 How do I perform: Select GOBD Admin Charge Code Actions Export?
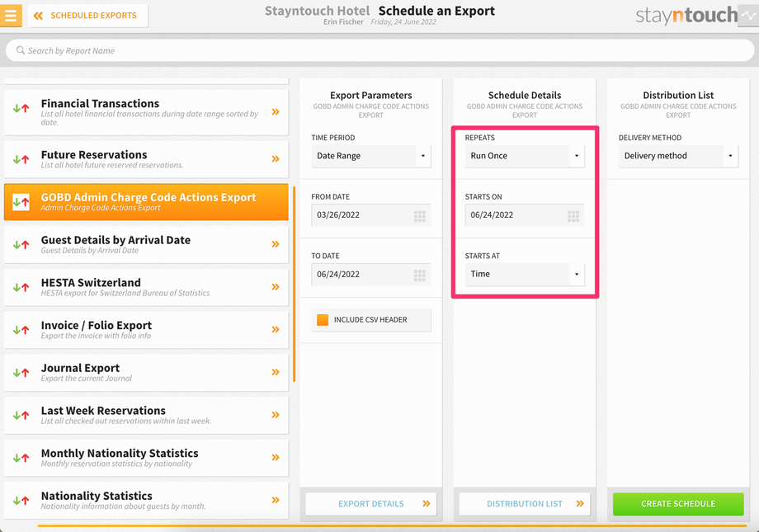pyautogui.click(x=146, y=202)
